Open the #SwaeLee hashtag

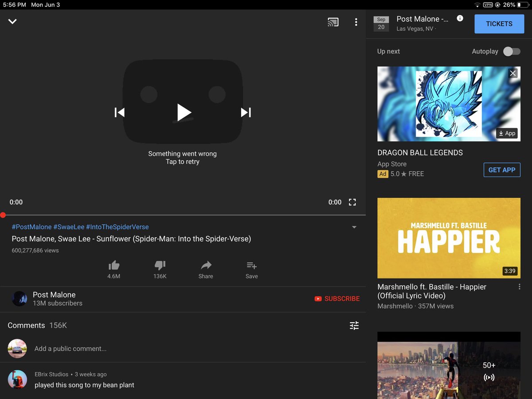pos(69,227)
